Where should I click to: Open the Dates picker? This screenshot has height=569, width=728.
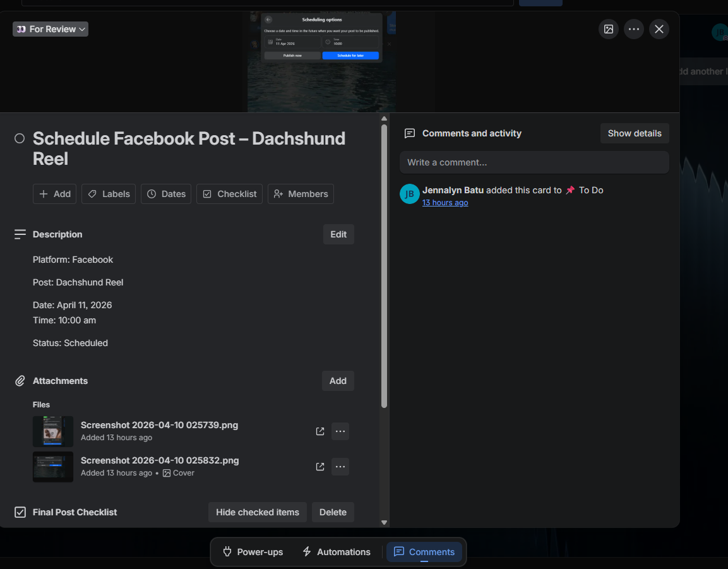166,194
